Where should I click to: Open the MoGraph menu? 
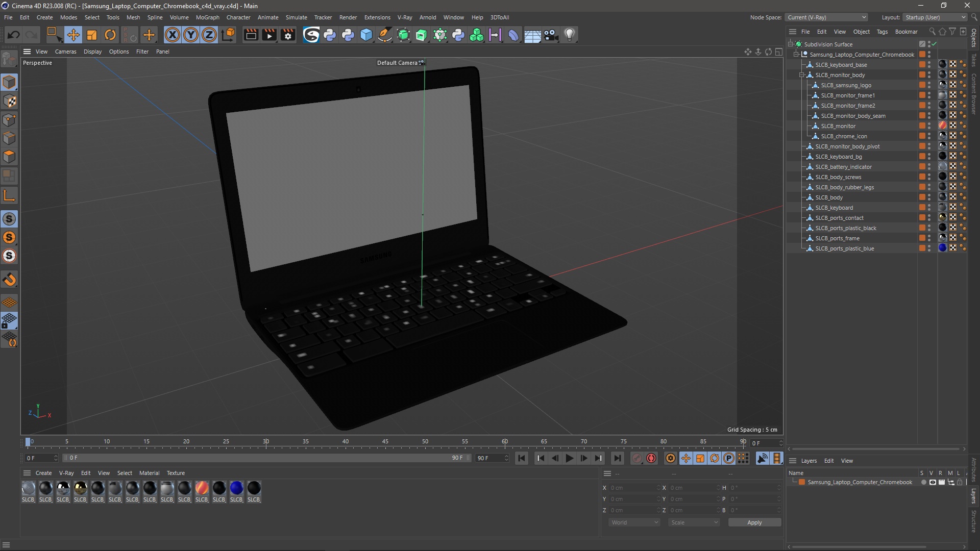click(208, 17)
